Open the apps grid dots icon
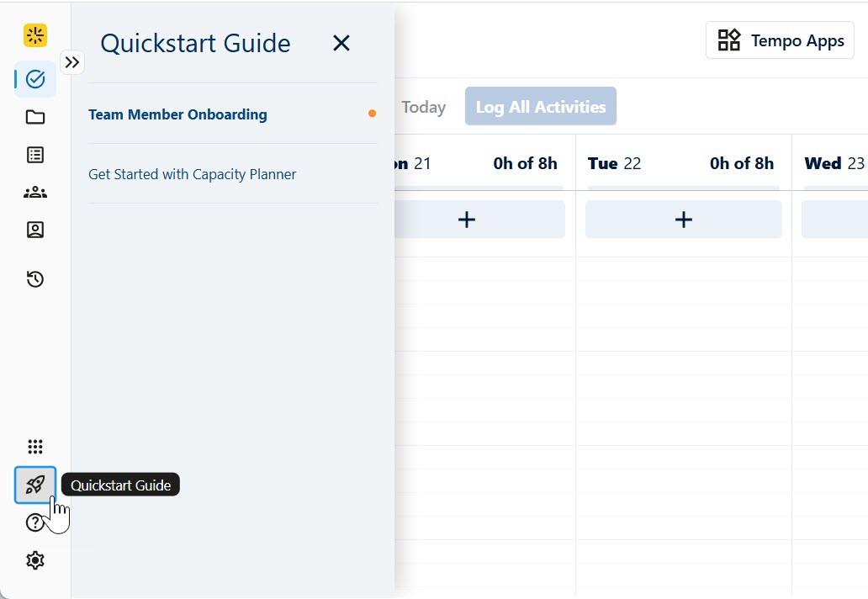 (34, 446)
